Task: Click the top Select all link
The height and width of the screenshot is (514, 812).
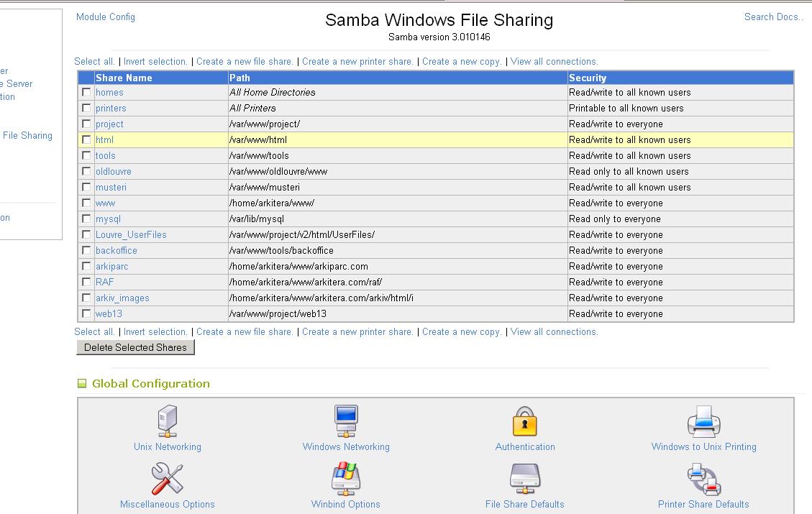Action: tap(94, 62)
